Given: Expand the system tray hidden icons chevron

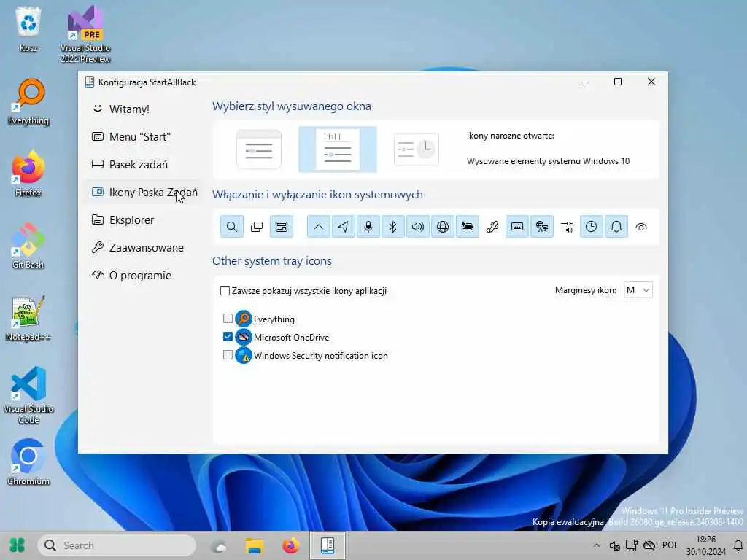Looking at the screenshot, I should click(597, 545).
